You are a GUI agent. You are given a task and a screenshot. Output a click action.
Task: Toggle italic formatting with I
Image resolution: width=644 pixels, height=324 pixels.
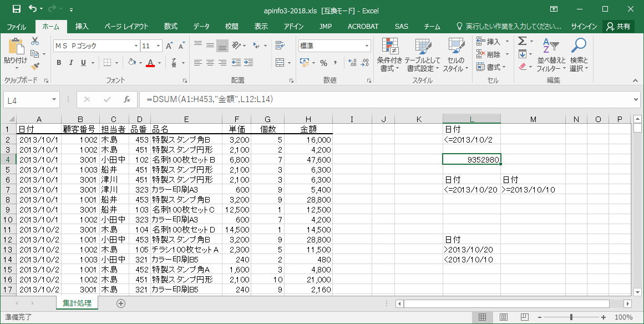pos(72,63)
